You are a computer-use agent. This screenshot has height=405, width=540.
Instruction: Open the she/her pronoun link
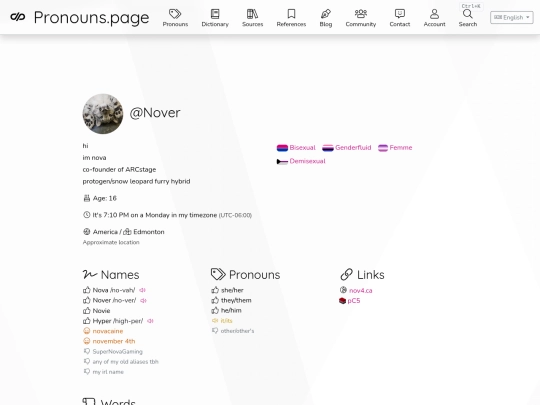point(232,290)
